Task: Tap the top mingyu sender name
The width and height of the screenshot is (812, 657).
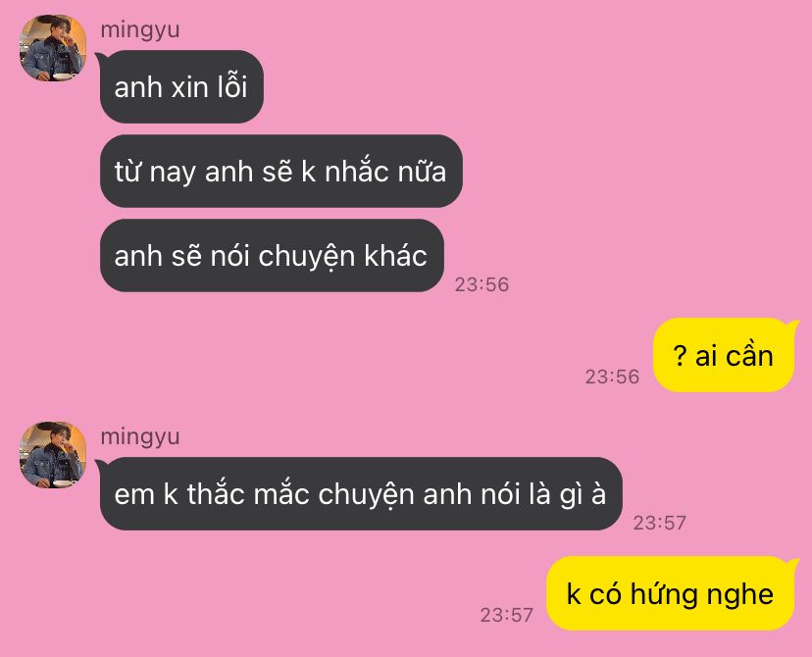Action: (x=140, y=30)
